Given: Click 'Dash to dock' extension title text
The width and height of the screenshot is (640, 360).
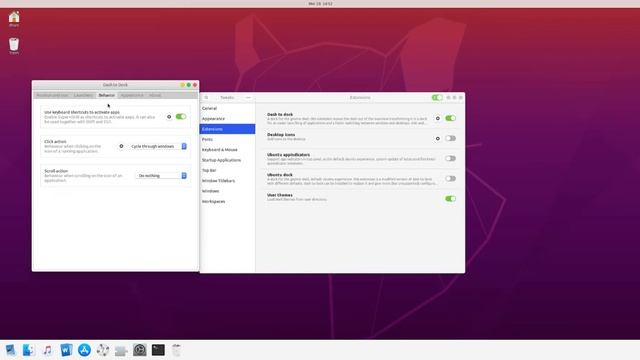Looking at the screenshot, I should pyautogui.click(x=280, y=115).
